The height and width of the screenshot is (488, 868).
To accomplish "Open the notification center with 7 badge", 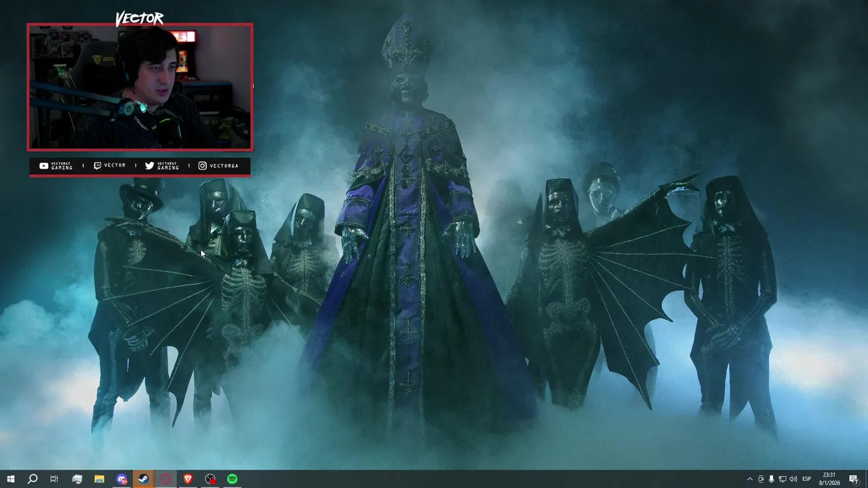I will click(x=854, y=479).
